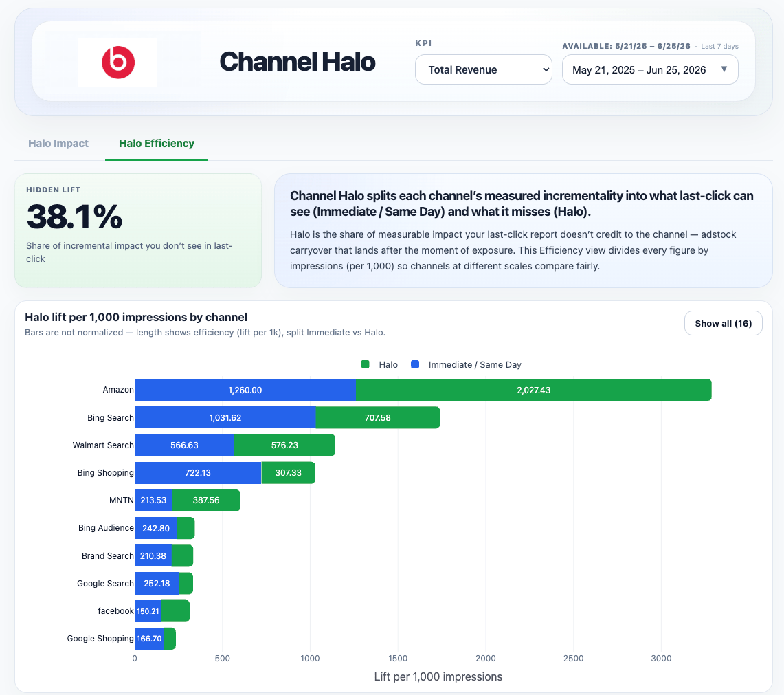Viewport: 784px width, 695px height.
Task: Open the date range picker
Action: tap(650, 69)
